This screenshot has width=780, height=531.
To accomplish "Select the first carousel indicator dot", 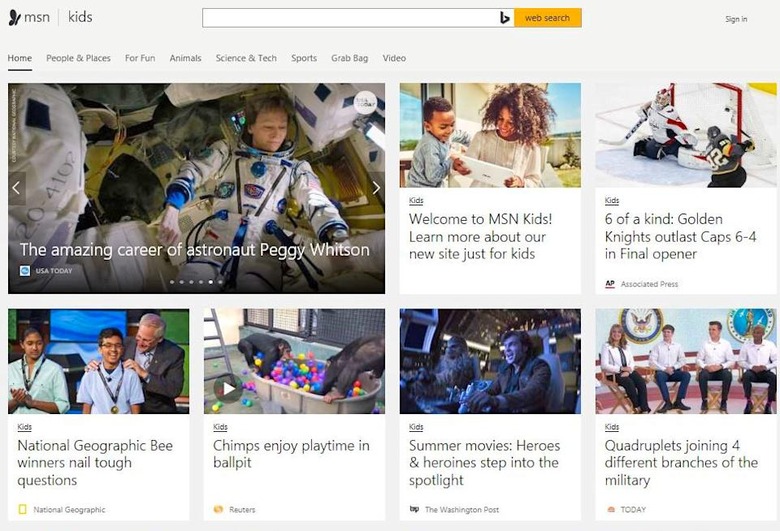I will (x=172, y=282).
